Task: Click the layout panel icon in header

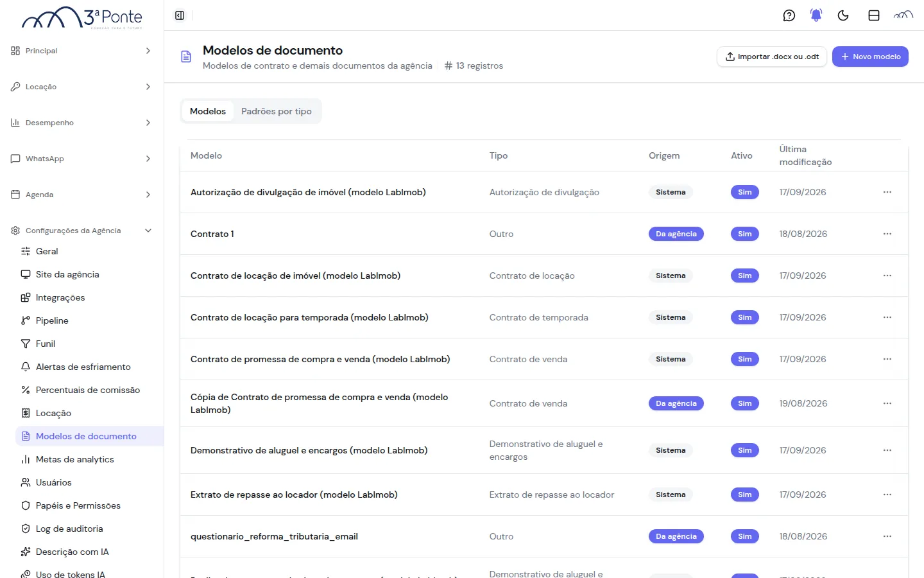Action: tap(874, 15)
